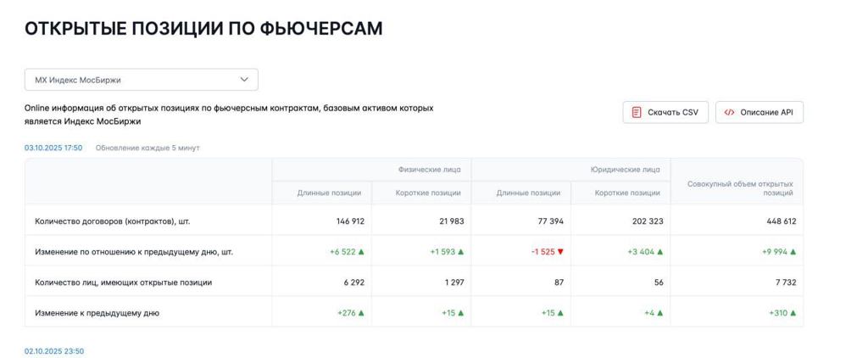Click the CSV document icon
The height and width of the screenshot is (358, 868).
(637, 113)
